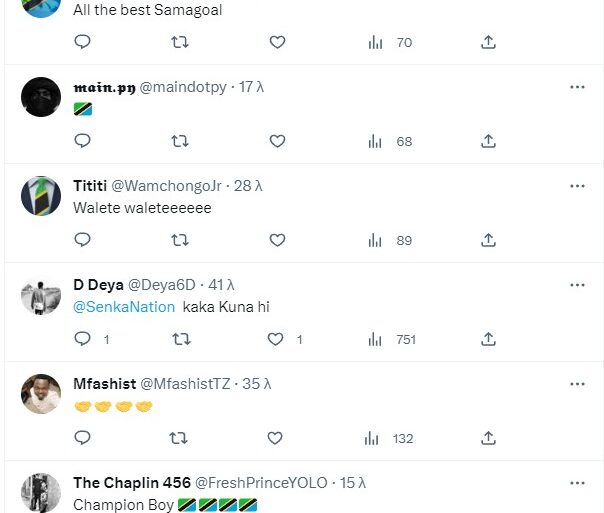Share the 'All the best Samagoal' tweet
The height and width of the screenshot is (513, 604).
pyautogui.click(x=488, y=42)
